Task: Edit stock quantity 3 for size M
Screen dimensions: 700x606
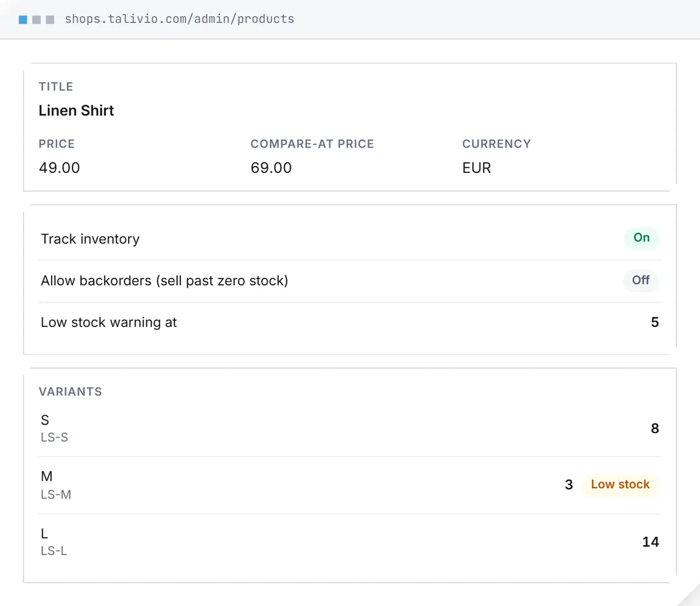Action: click(x=569, y=485)
